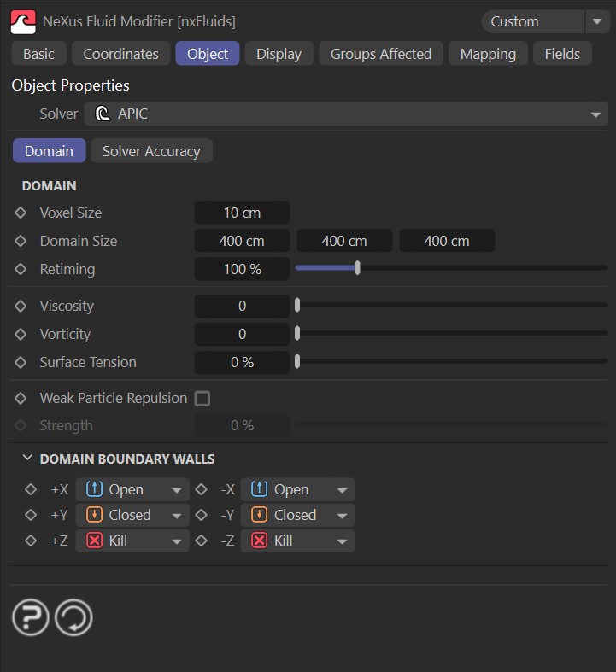616x672 pixels.
Task: Open the -Y wall Closed dropdown
Action: pyautogui.click(x=297, y=515)
